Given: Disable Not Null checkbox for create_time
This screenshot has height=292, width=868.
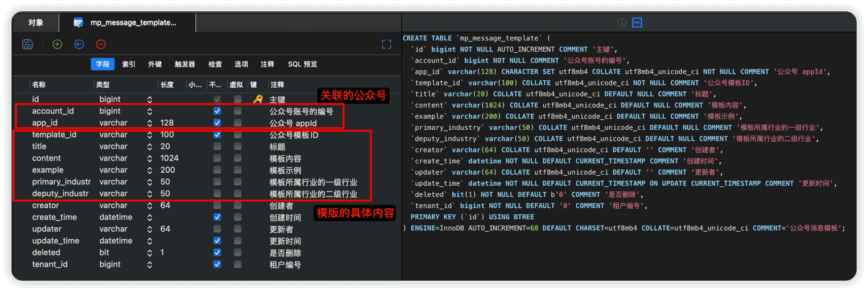Looking at the screenshot, I should click(217, 217).
